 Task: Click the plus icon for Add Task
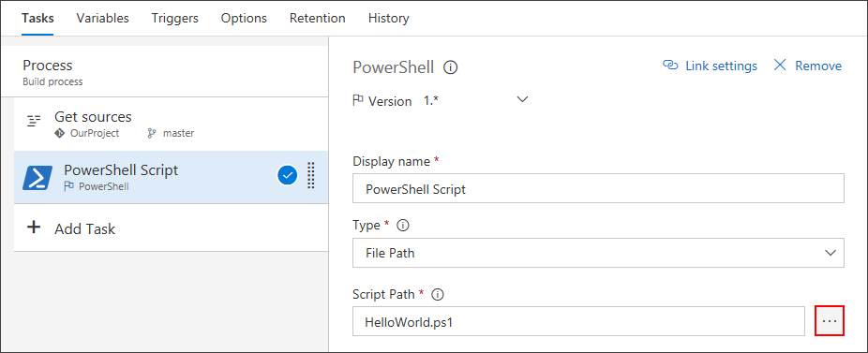pyautogui.click(x=35, y=228)
